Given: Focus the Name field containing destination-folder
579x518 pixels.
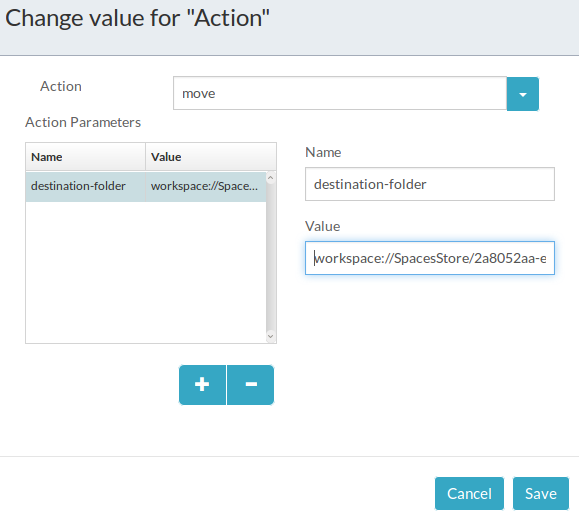Looking at the screenshot, I should coord(429,184).
